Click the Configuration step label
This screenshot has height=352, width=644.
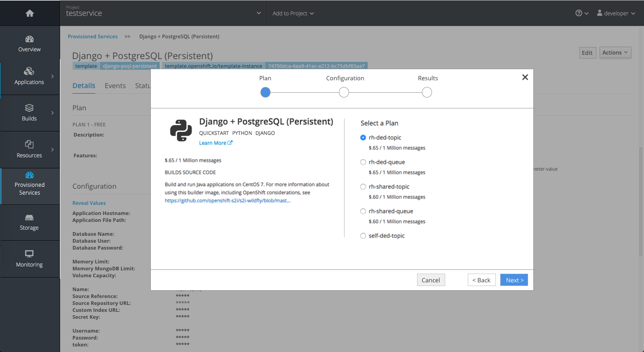(345, 78)
